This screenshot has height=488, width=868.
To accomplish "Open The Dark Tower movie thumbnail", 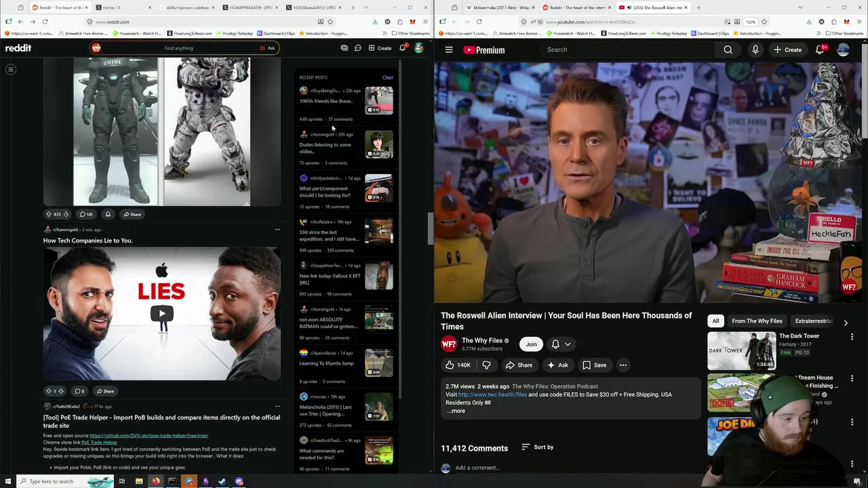I will [x=741, y=350].
